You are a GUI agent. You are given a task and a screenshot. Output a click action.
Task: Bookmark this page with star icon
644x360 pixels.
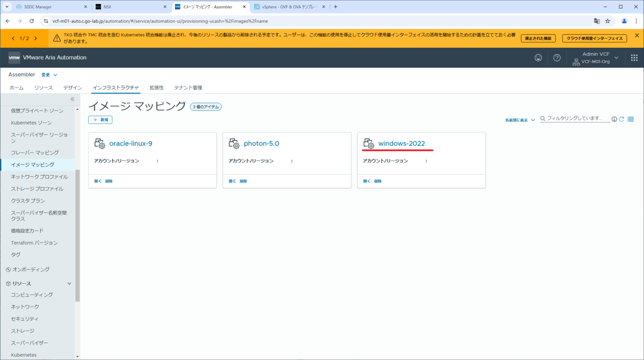[608, 21]
